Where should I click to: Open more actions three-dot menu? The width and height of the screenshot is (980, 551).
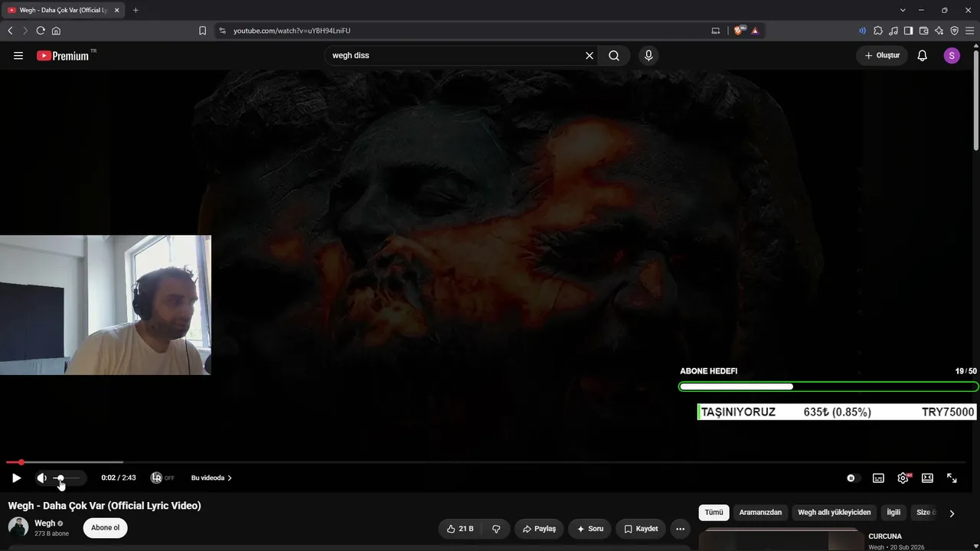tap(680, 529)
